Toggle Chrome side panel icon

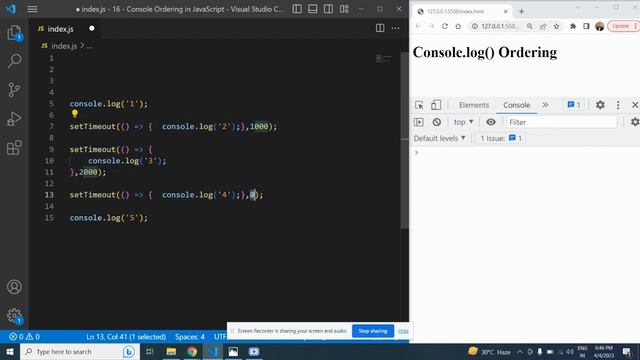(586, 26)
